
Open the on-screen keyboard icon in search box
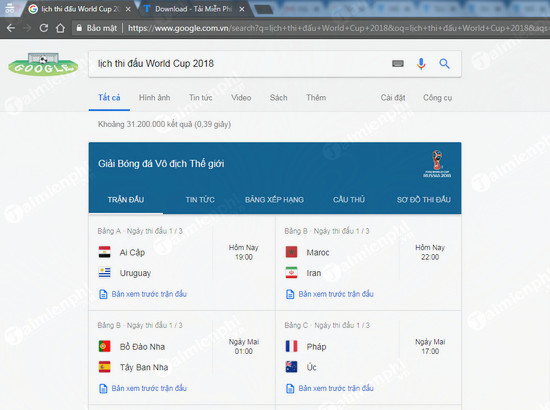click(398, 63)
